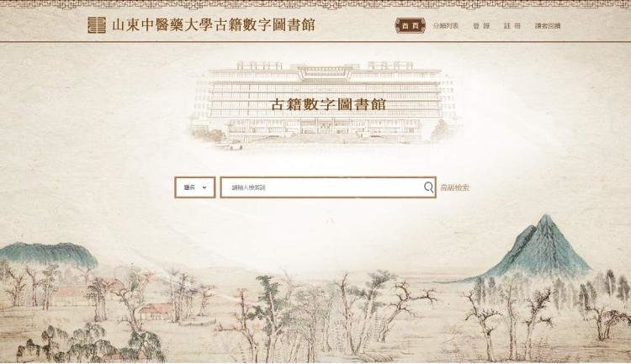
Task: Click the library logo icon beside the site title
Action: (97, 25)
